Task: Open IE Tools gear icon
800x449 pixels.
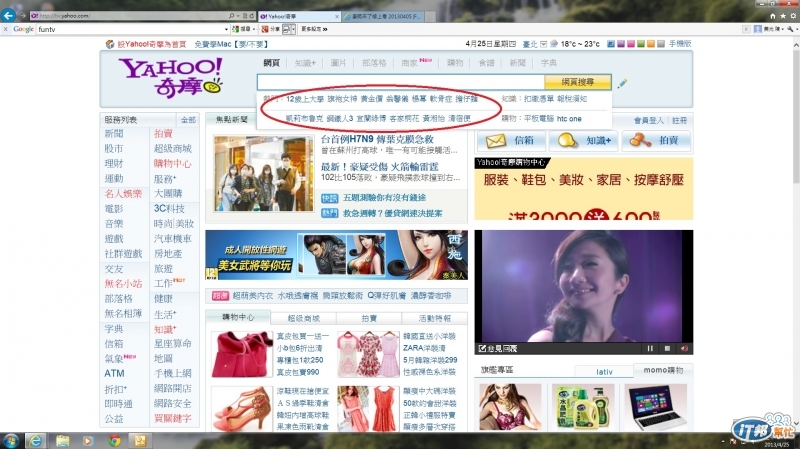Action: click(x=793, y=16)
